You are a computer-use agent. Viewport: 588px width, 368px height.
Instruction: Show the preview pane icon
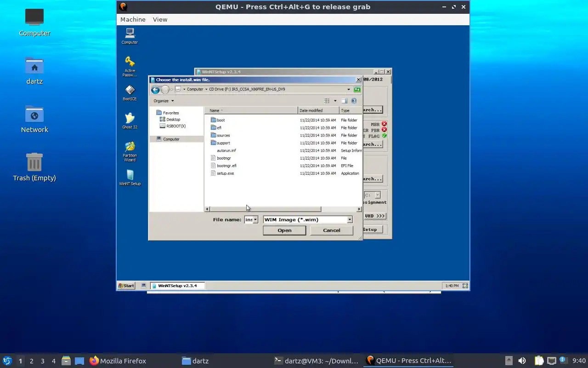(x=344, y=101)
